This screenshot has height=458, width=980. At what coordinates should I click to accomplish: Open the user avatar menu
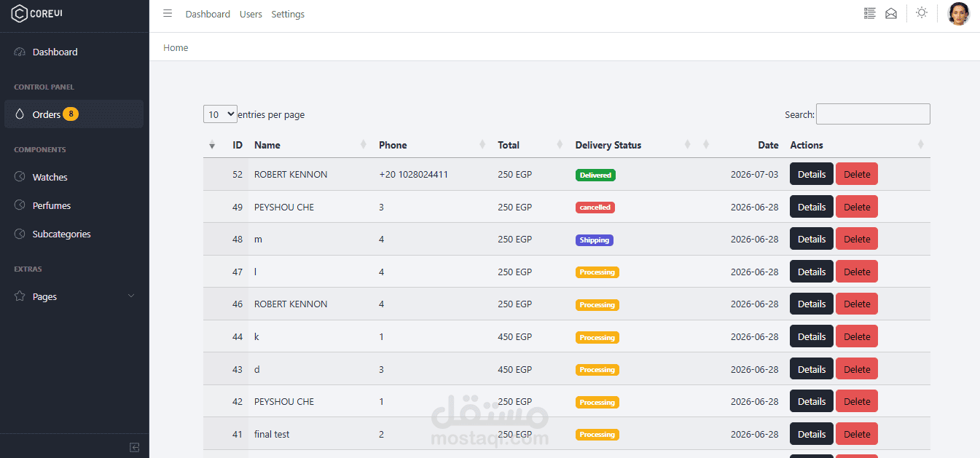click(x=958, y=14)
